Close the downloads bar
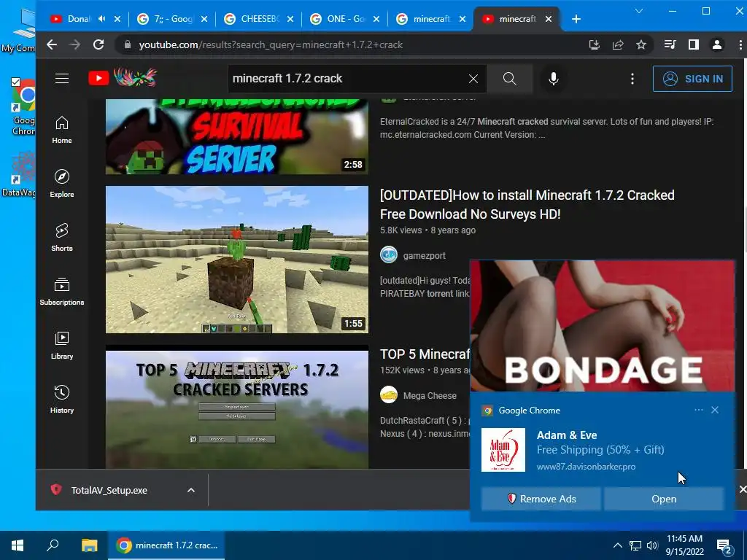 tap(742, 489)
